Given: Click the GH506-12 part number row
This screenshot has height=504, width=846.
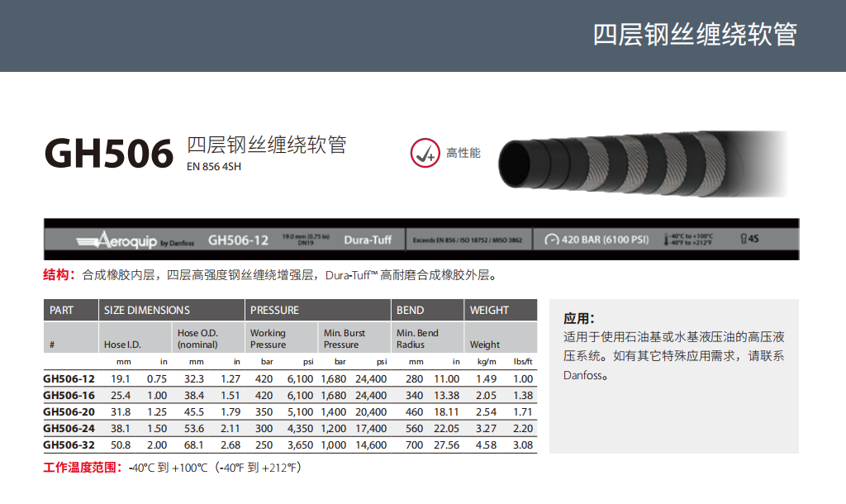Looking at the screenshot, I should (x=69, y=378).
